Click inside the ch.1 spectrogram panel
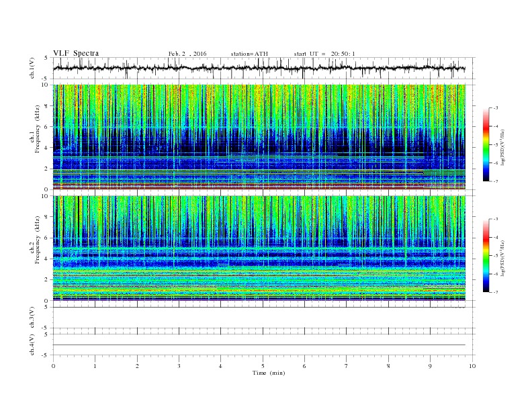Image resolution: width=532 pixels, height=411 pixels. click(259, 137)
